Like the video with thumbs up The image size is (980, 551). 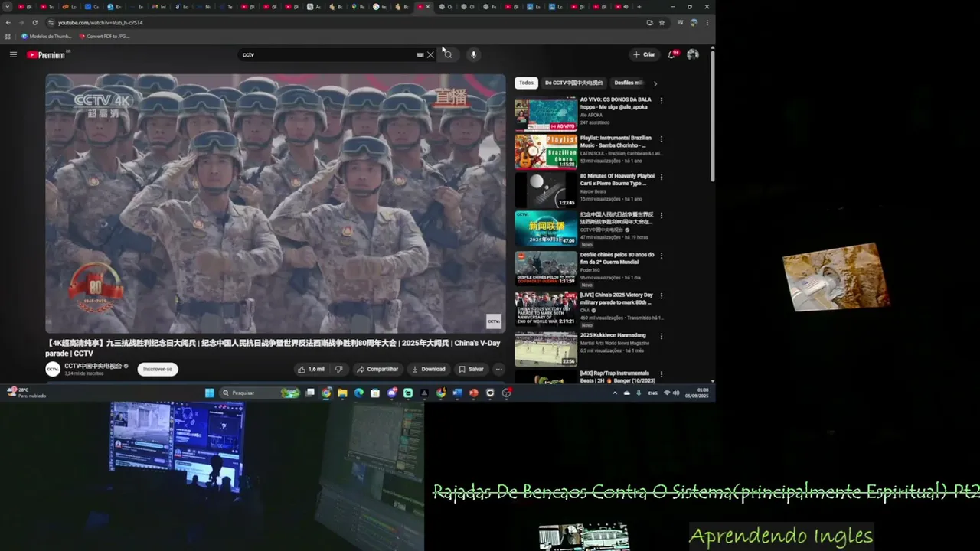point(310,369)
